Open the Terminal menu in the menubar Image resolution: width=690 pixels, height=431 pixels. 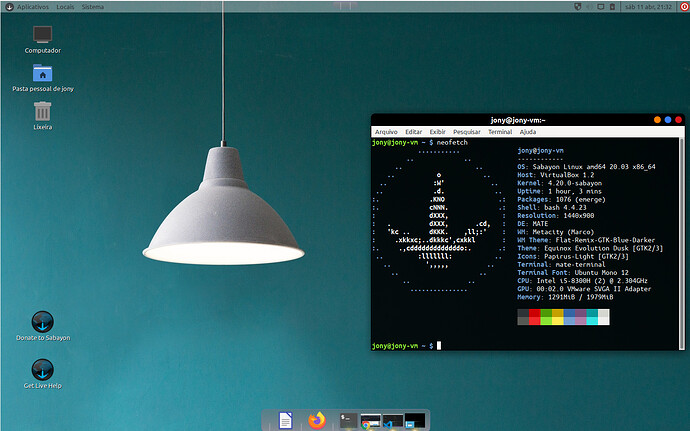point(500,132)
